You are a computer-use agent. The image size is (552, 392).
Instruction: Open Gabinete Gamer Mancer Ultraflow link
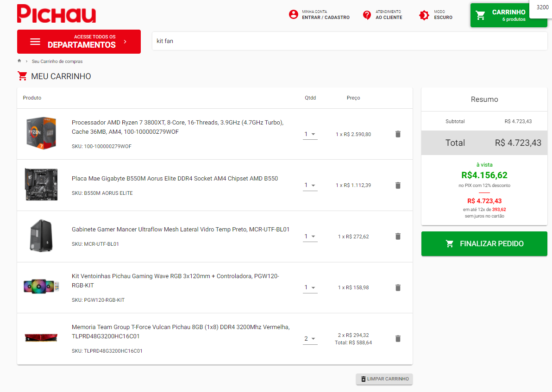coord(181,230)
